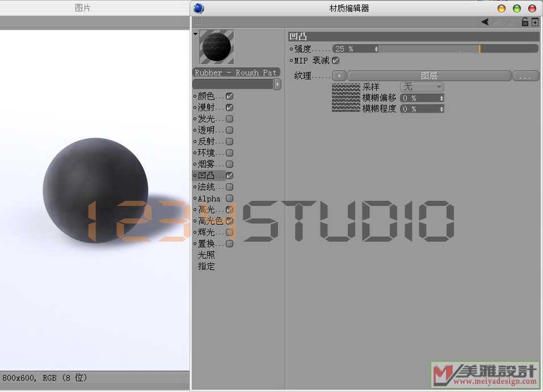Toggle the 颜色 channel checkbox

pos(229,96)
